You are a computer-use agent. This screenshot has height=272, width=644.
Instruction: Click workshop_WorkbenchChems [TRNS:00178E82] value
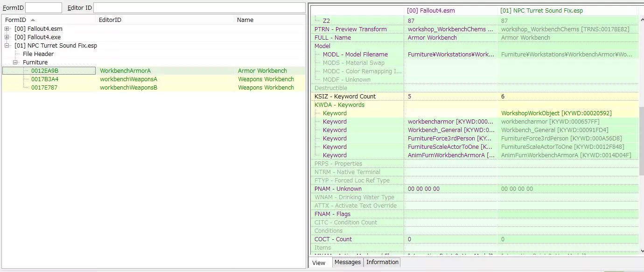pyautogui.click(x=565, y=29)
